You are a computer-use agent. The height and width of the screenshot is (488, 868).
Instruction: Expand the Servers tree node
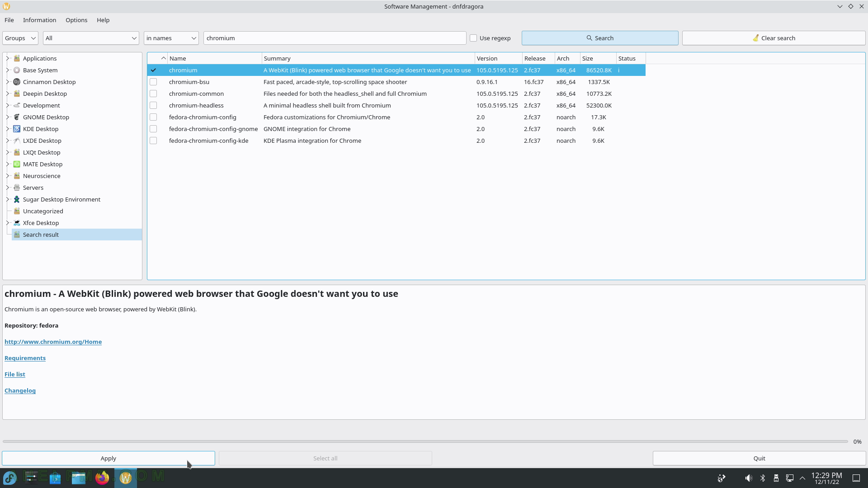point(7,188)
